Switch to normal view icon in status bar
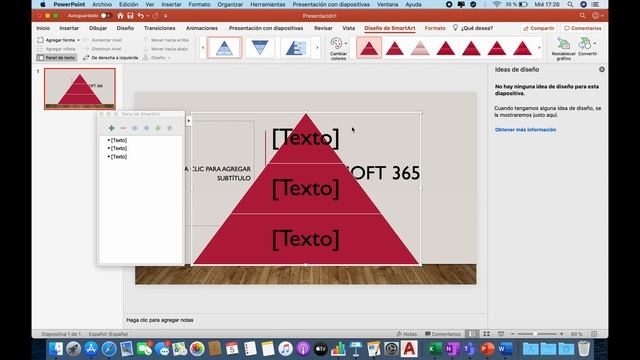 tap(471, 334)
